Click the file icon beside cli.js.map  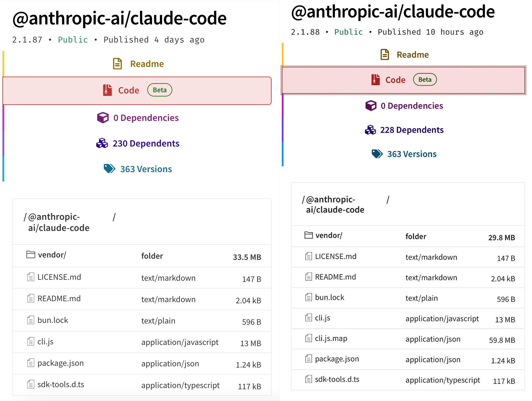pos(308,338)
